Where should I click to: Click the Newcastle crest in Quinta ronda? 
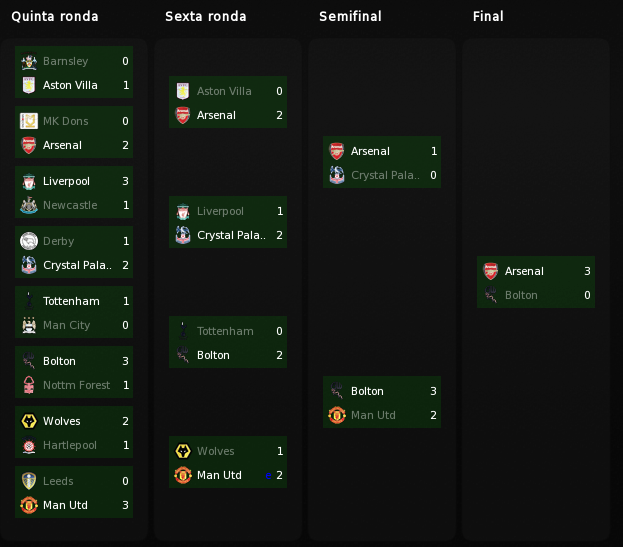pos(29,205)
